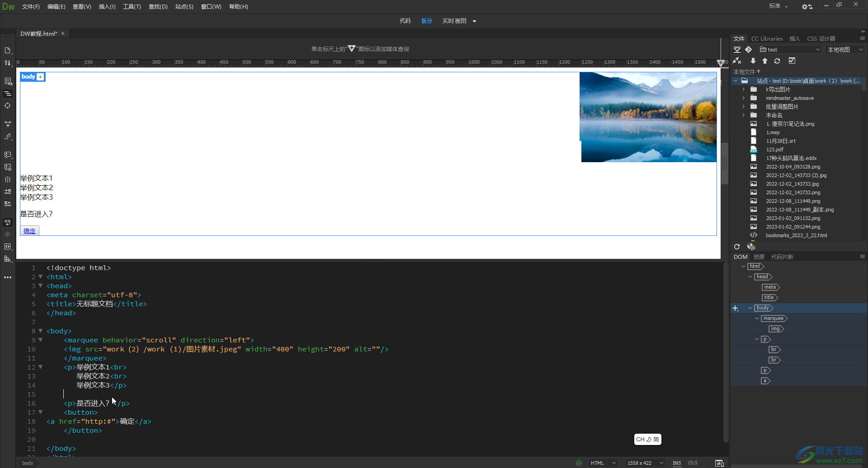Image resolution: width=868 pixels, height=468 pixels.
Task: Toggle the collapse-code visual media queries icon
Action: 8,94
